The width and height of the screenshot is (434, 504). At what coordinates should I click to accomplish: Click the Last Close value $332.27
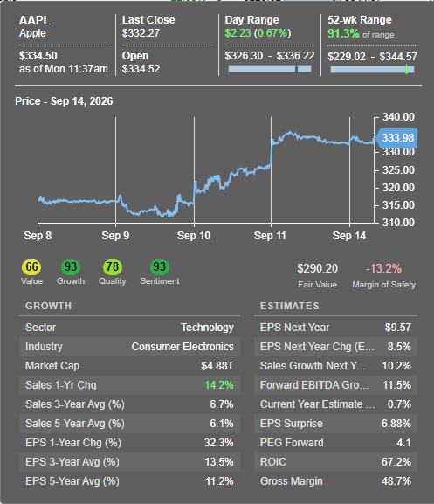pos(141,33)
